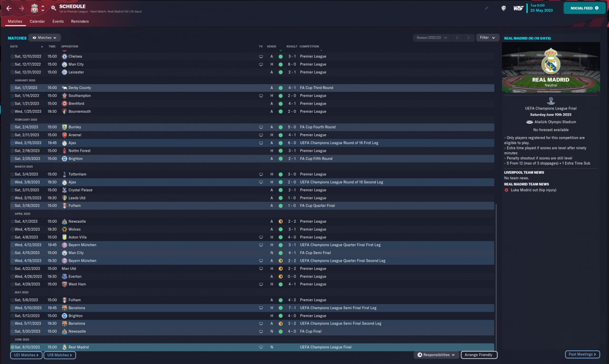Go forward using the right arrow
The height and width of the screenshot is (364, 609).
pos(21,8)
